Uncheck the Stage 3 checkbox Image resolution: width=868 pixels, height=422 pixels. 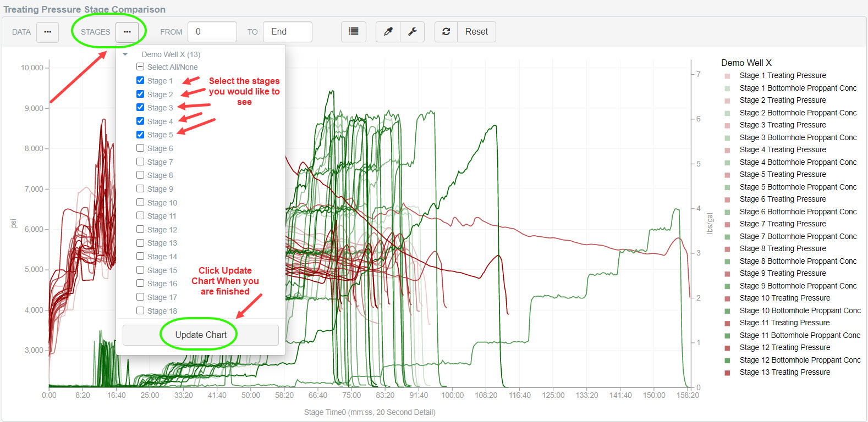click(x=140, y=108)
